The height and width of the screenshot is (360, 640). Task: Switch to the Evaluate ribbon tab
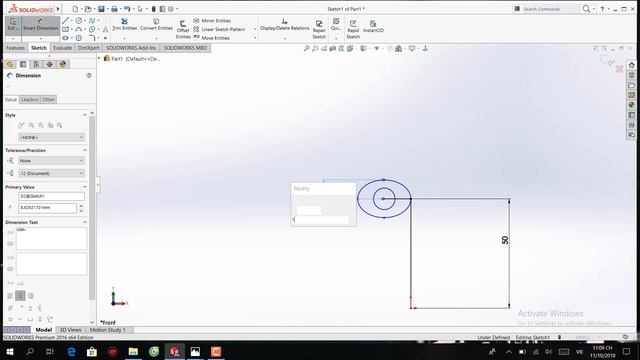pos(62,48)
